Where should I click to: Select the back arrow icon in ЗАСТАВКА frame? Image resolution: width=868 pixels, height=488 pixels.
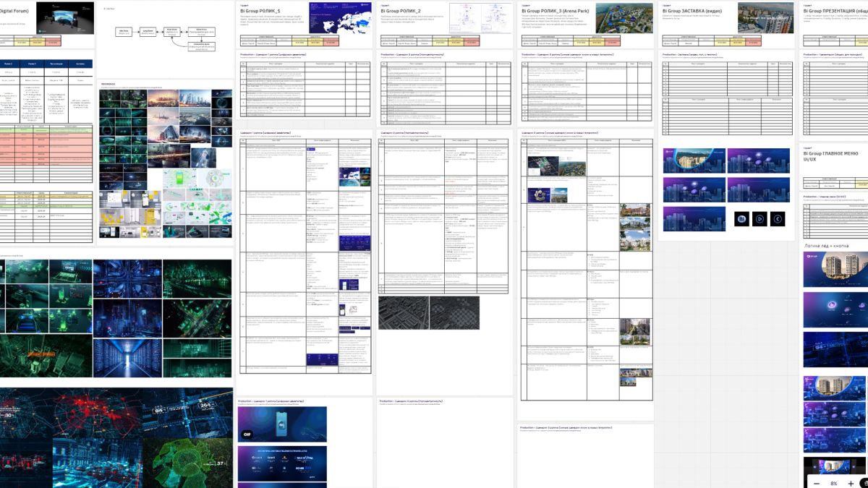tap(778, 218)
